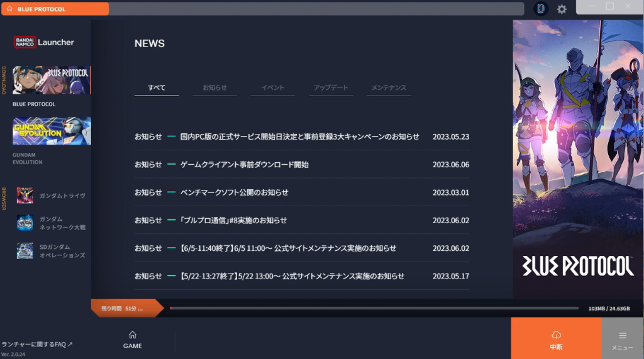644x359 pixels.
Task: Click the 103MB / 24.63GB download size text
Action: (609, 309)
